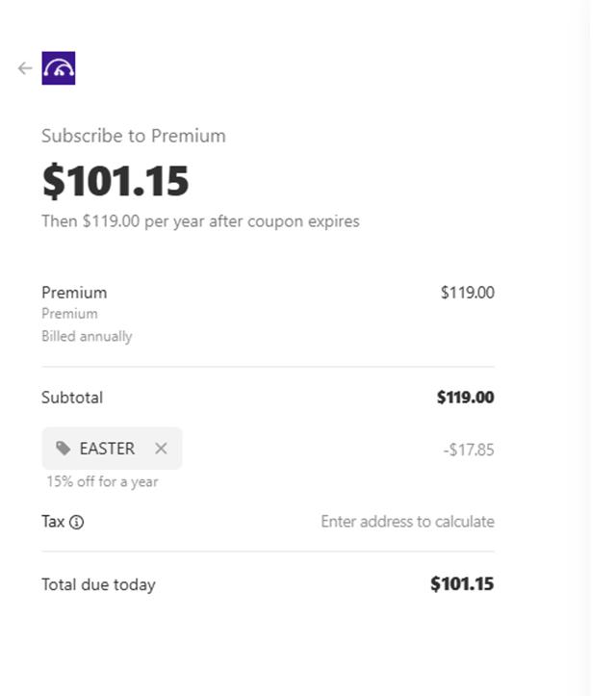
Task: Click the Billed annually text
Action: click(87, 337)
